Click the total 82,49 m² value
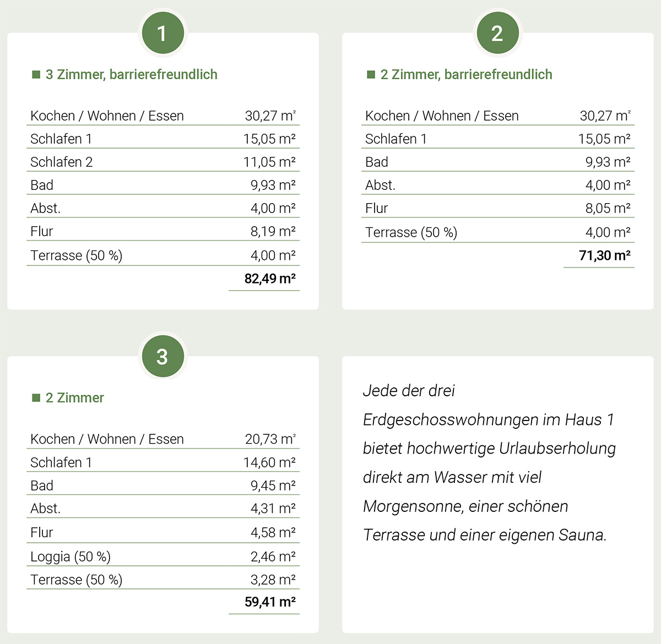661x644 pixels. 270,279
